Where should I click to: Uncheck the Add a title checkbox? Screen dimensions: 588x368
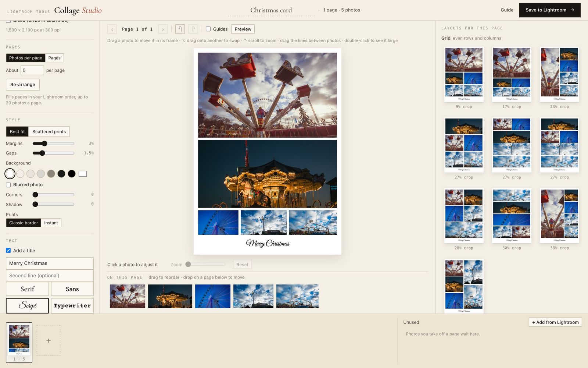point(8,251)
